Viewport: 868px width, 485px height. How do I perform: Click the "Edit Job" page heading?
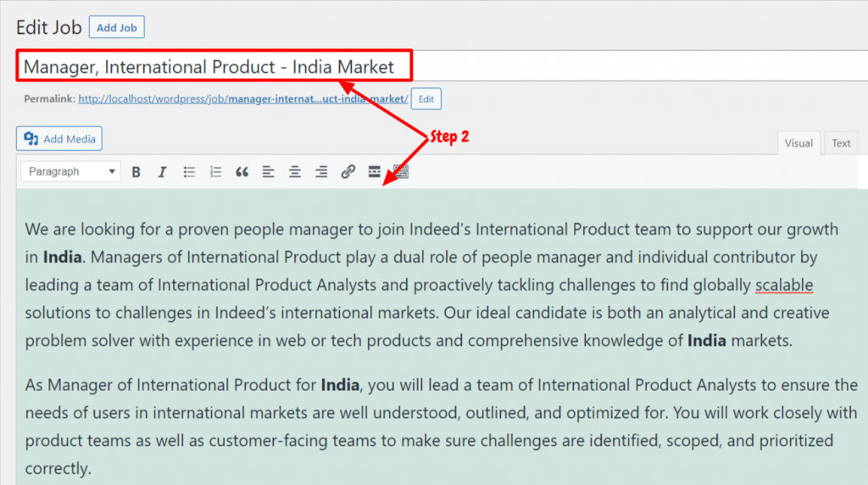point(48,27)
